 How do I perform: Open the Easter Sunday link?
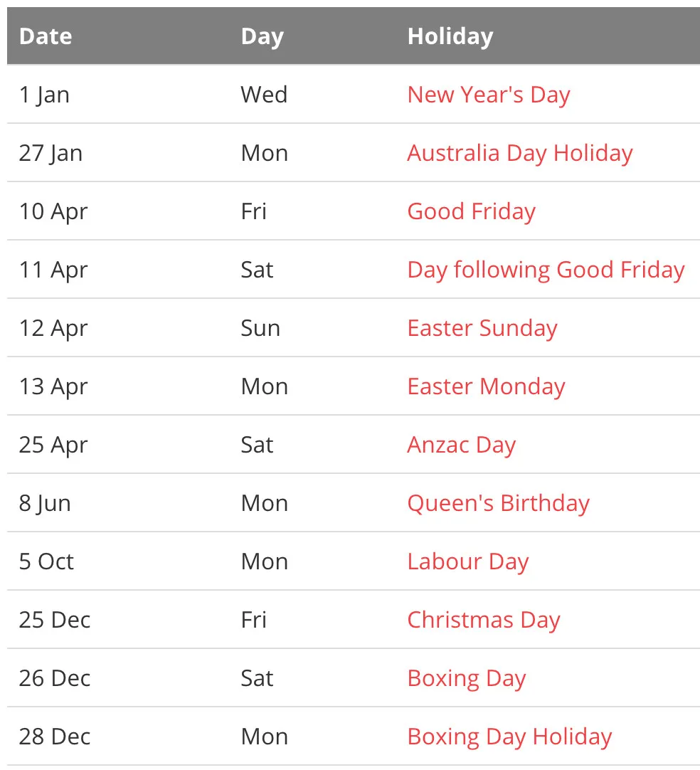pyautogui.click(x=482, y=328)
